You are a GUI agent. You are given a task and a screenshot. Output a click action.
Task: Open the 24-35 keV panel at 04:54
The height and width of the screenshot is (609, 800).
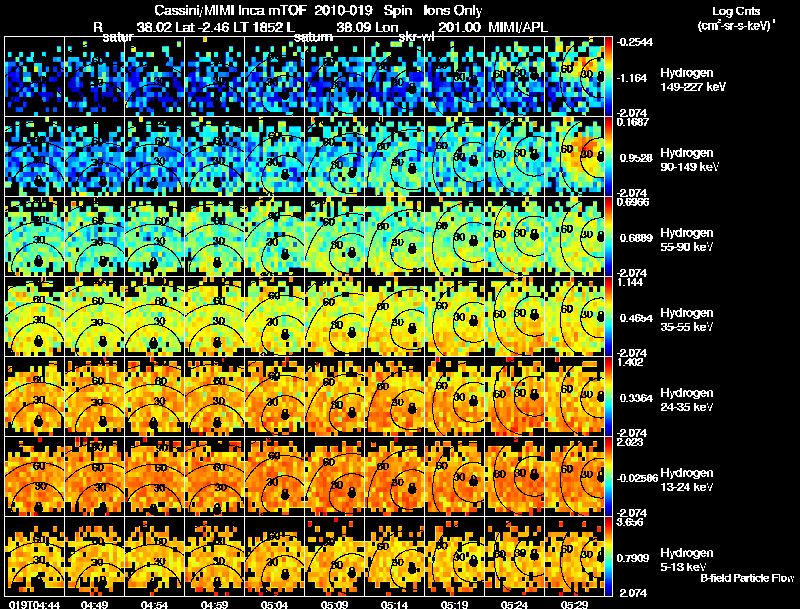click(x=154, y=397)
